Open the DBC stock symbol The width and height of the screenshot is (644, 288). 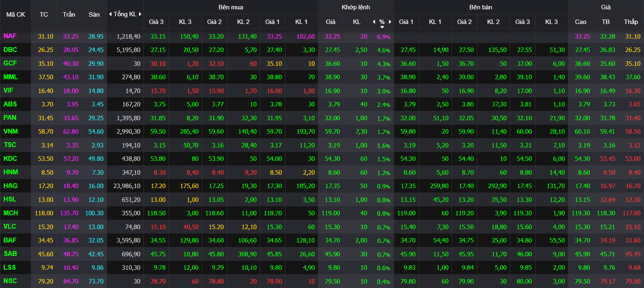10,50
